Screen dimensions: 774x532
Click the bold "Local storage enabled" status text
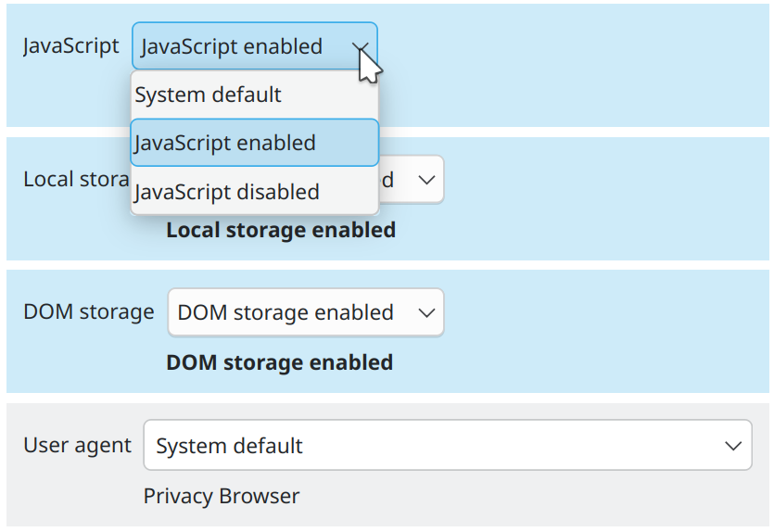[x=281, y=230]
